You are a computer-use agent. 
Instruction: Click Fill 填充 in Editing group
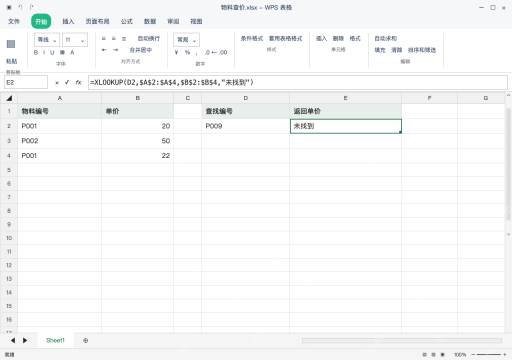pyautogui.click(x=380, y=50)
